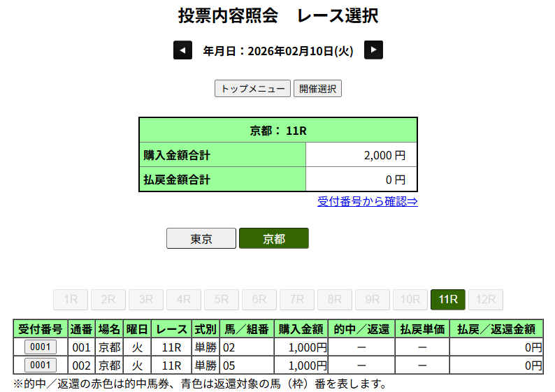Go to the next date arrow

click(374, 50)
